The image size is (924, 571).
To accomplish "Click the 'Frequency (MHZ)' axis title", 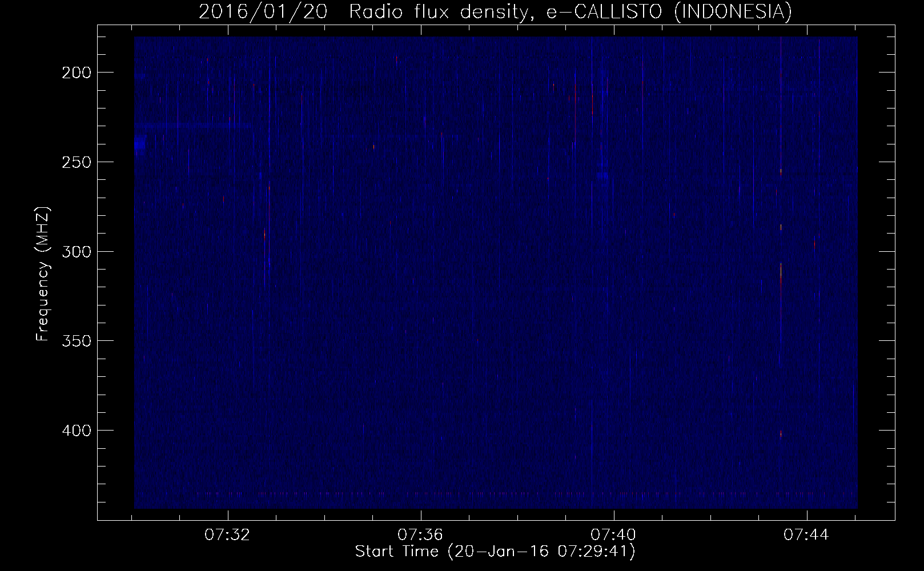I will pyautogui.click(x=43, y=274).
